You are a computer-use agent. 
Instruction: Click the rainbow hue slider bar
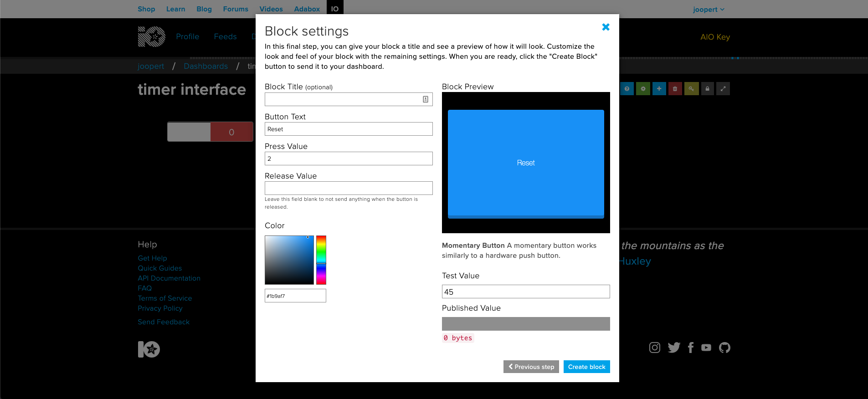pyautogui.click(x=321, y=260)
